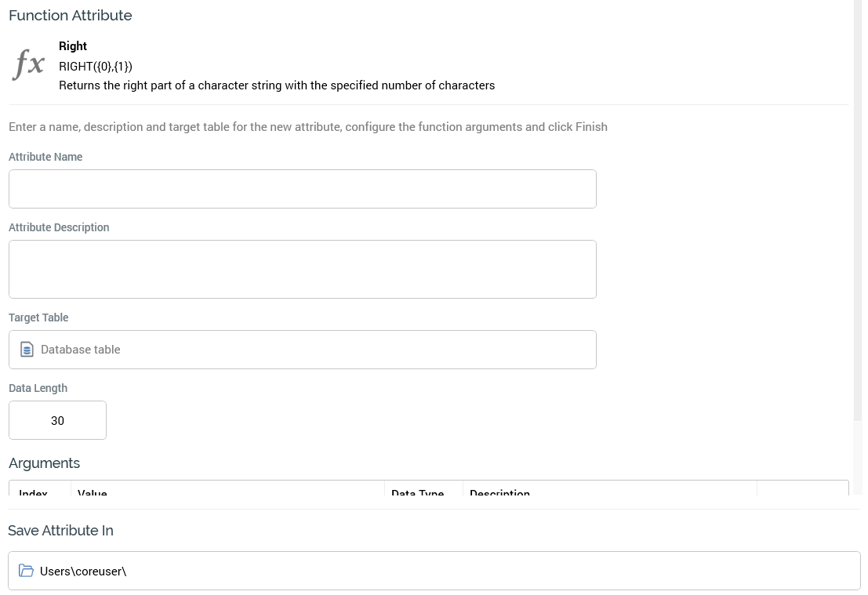Screen dimensions: 868x595
Task: Click the Attribute Name label
Action: (45, 157)
